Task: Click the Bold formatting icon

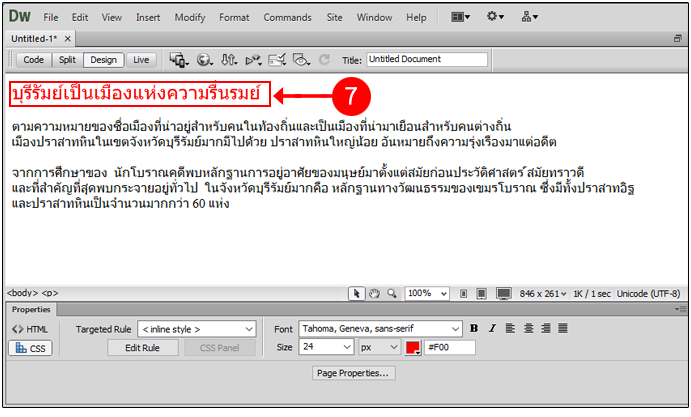Action: pyautogui.click(x=475, y=328)
